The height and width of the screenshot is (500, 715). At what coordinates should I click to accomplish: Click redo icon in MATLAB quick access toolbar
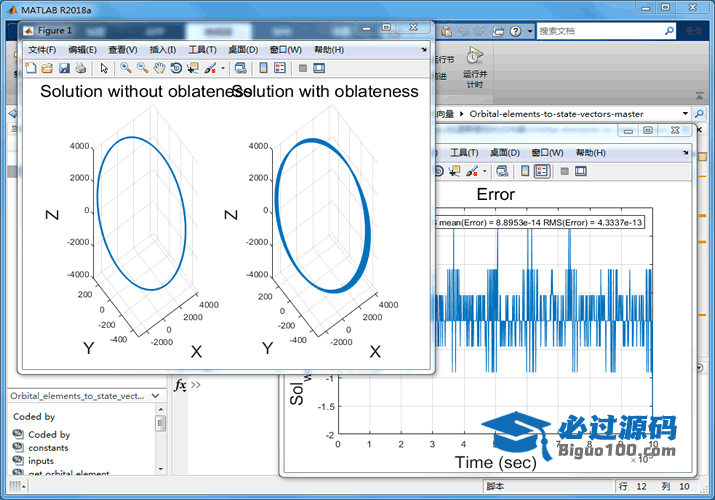[x=481, y=31]
